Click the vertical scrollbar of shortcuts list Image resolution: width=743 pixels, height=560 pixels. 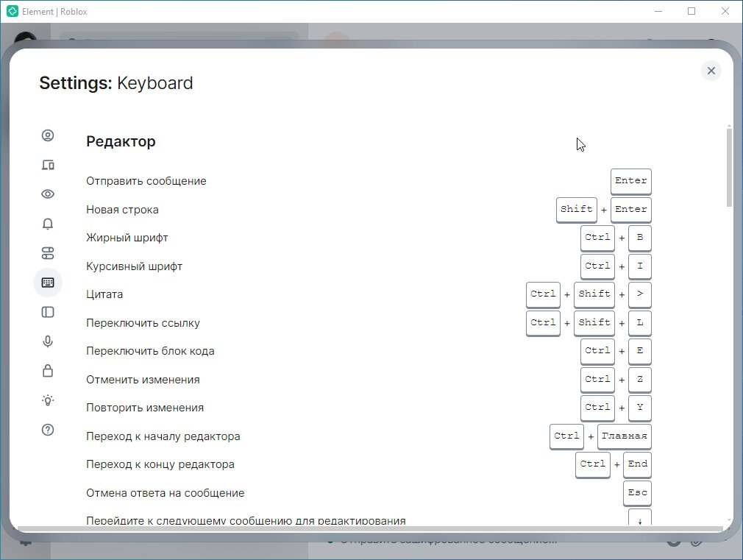coord(729,167)
